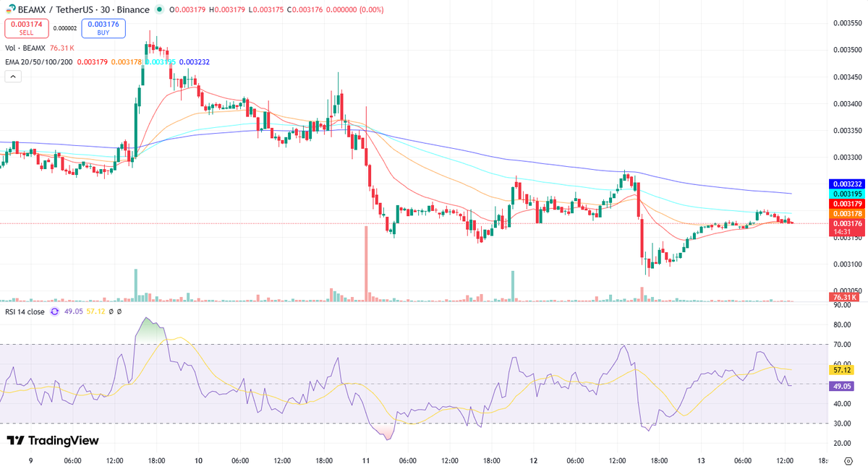Click the green market status dot icon
Image resolution: width=868 pixels, height=469 pixels.
tap(158, 10)
